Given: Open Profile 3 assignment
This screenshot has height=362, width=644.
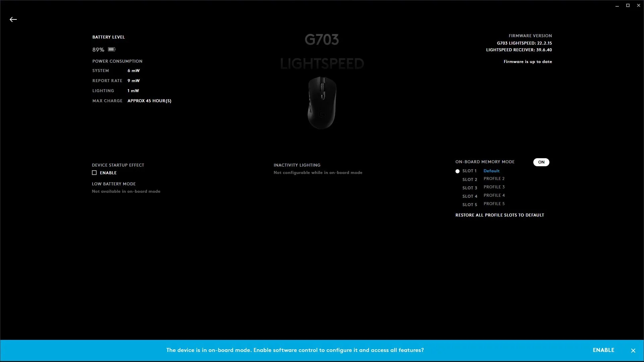Looking at the screenshot, I should pyautogui.click(x=494, y=187).
